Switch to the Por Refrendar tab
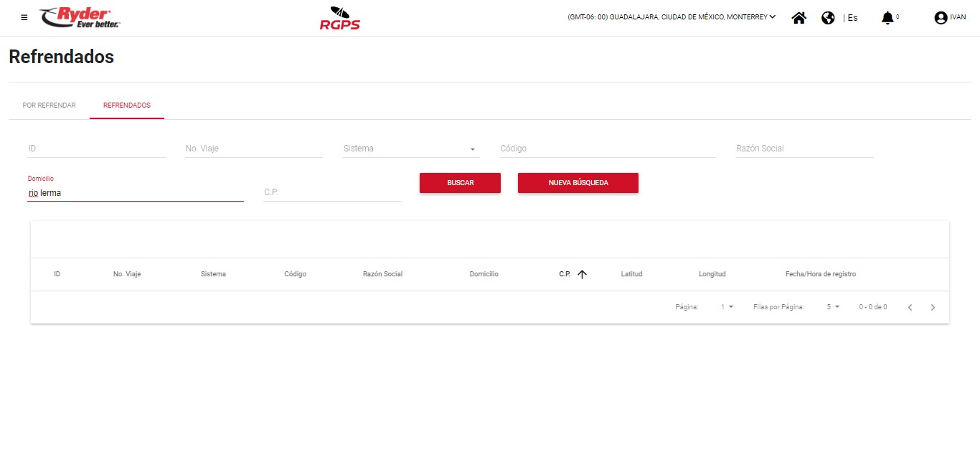 click(x=49, y=105)
